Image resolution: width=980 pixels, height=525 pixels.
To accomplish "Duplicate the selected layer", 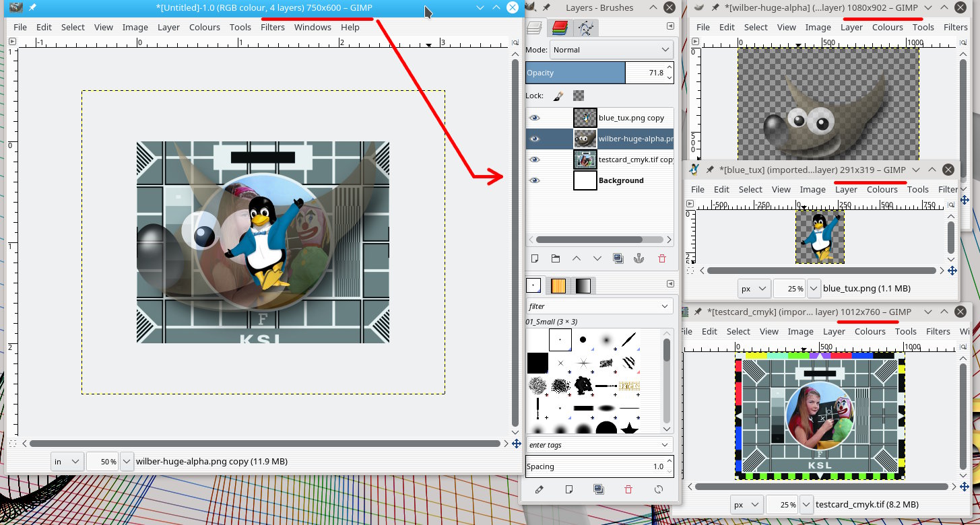I will coord(618,258).
